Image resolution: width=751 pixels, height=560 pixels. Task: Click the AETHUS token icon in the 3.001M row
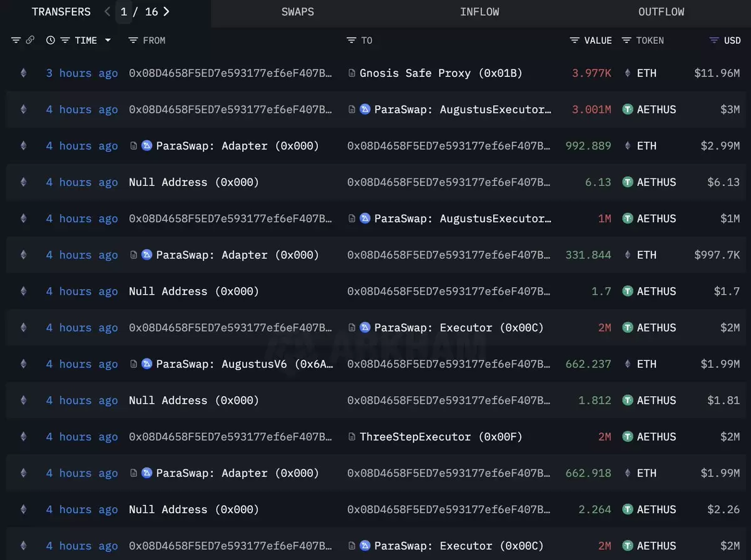(628, 109)
